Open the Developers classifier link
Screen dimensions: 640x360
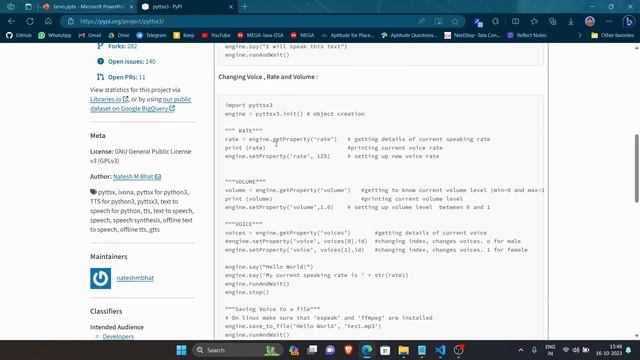(118, 336)
